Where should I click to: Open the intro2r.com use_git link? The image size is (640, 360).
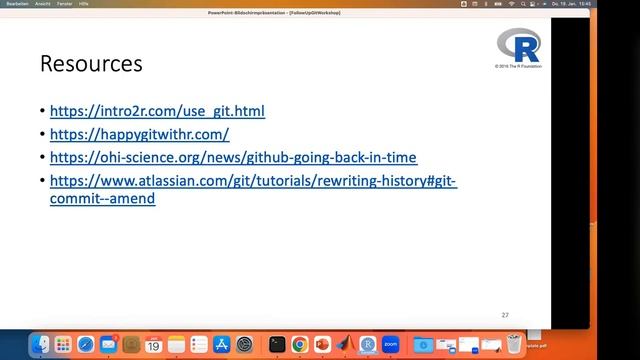[x=157, y=111]
